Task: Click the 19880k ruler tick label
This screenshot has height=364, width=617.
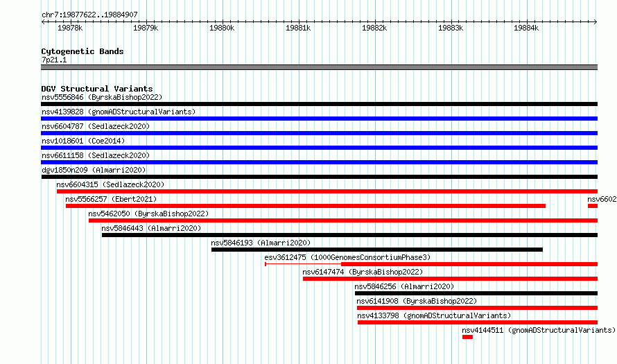Action: [x=222, y=28]
